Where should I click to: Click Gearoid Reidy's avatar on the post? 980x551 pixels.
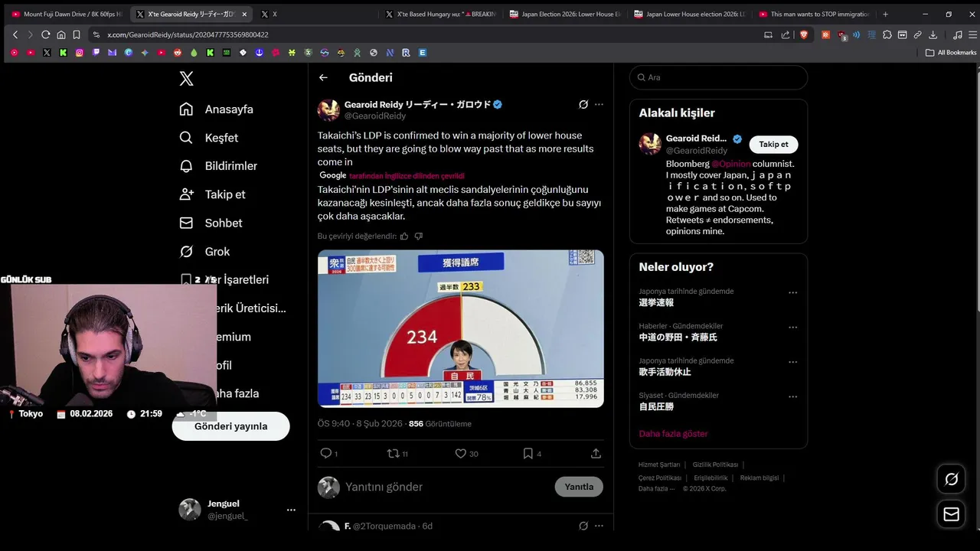point(328,110)
